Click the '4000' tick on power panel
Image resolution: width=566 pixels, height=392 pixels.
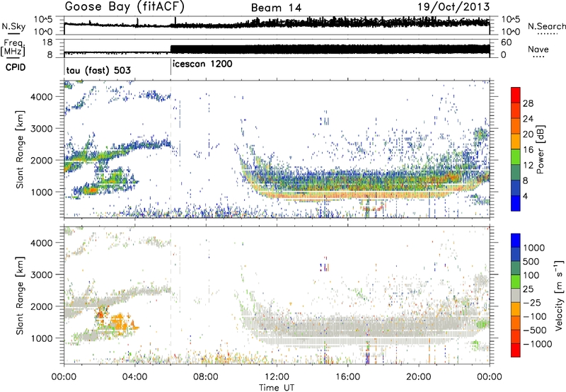pyautogui.click(x=42, y=97)
